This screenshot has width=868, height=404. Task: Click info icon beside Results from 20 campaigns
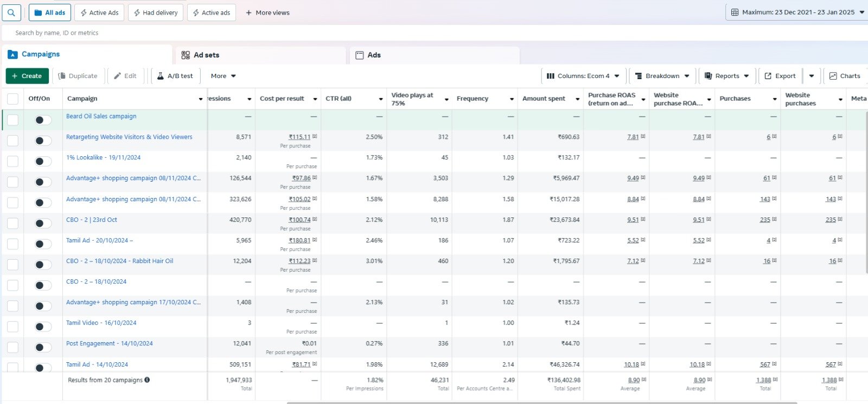147,380
